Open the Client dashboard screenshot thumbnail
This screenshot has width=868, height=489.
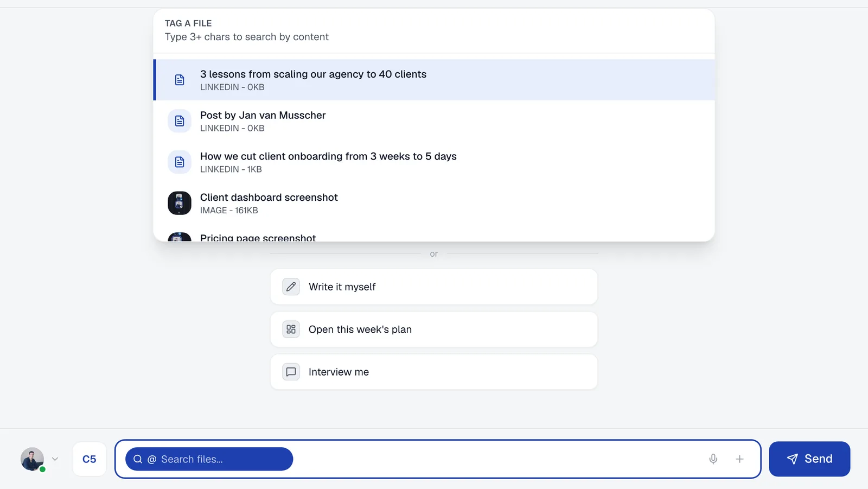click(x=180, y=203)
